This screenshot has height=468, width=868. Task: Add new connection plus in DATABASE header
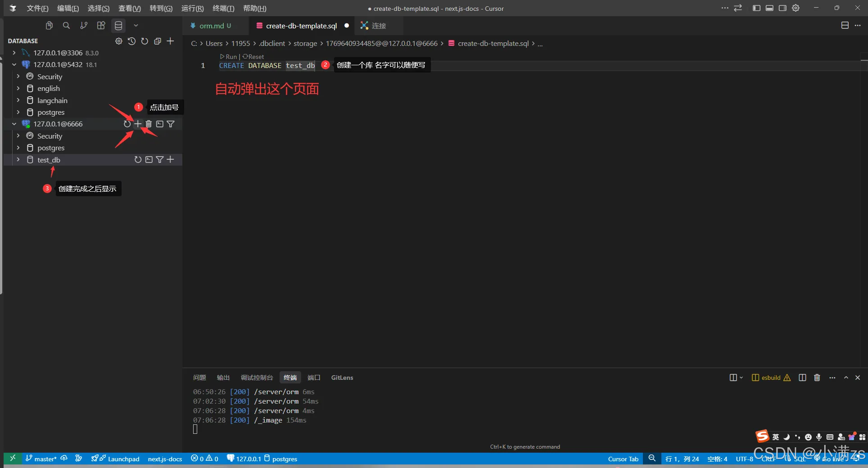pyautogui.click(x=170, y=41)
